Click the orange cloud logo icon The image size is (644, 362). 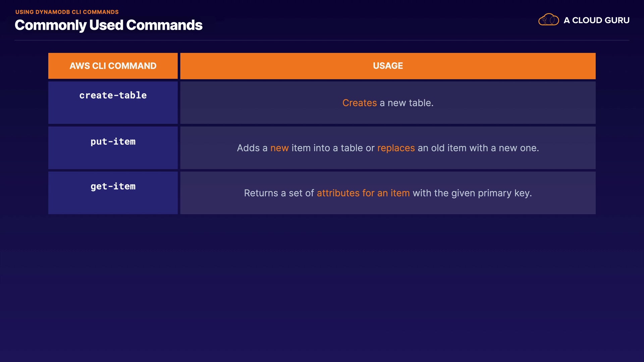pyautogui.click(x=548, y=20)
